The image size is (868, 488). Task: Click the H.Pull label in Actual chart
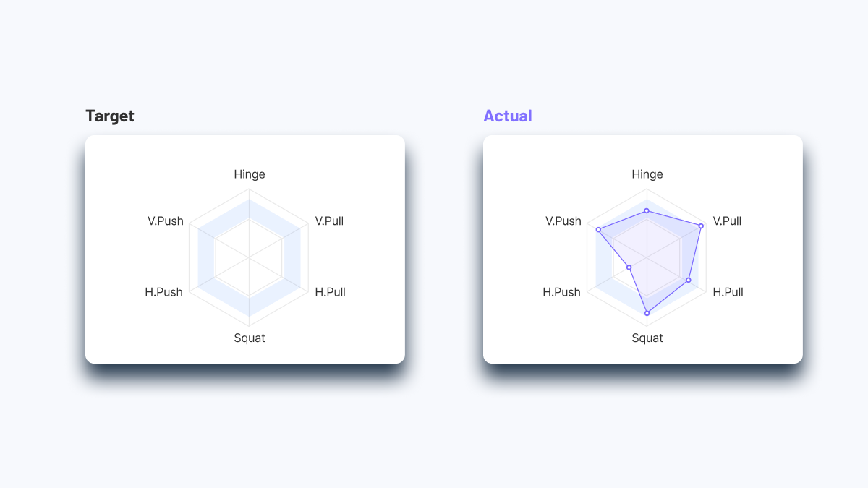pyautogui.click(x=728, y=292)
